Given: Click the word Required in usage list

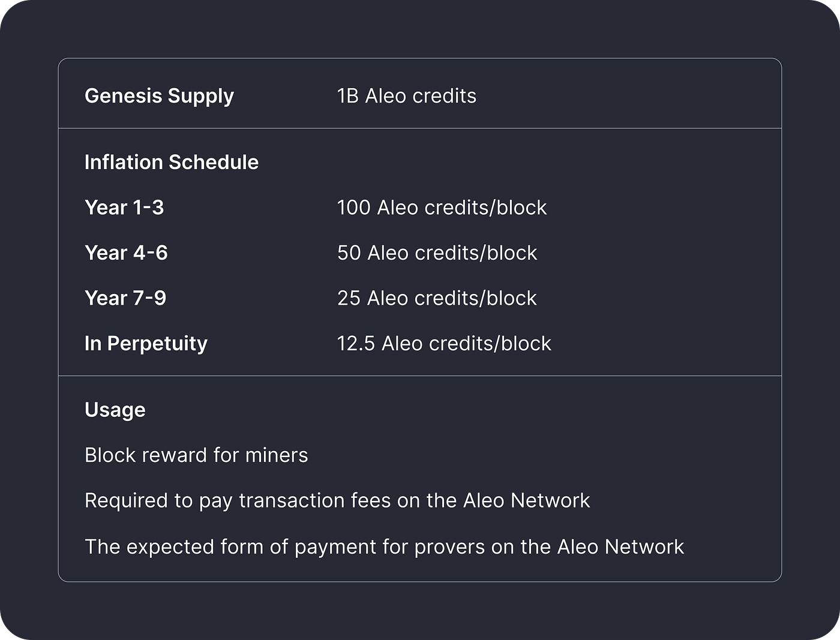Looking at the screenshot, I should pos(126,500).
